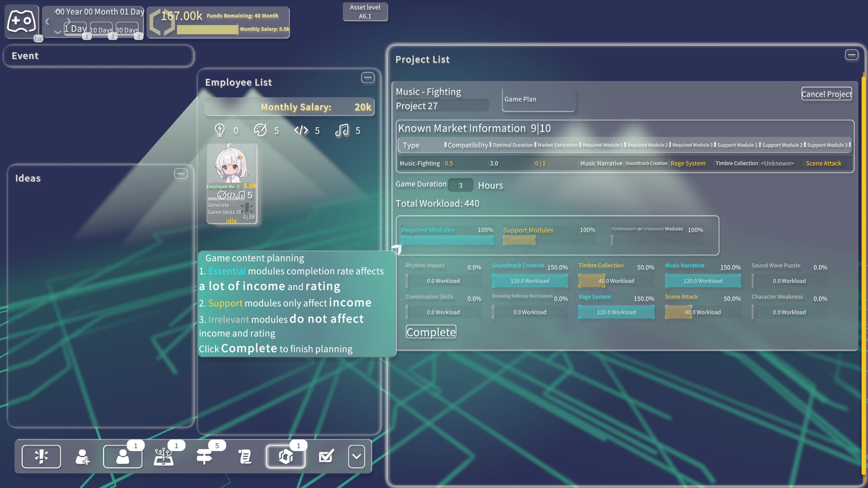Click the Funds Remaining progress bar
Screen dimensions: 868x488
208,30
